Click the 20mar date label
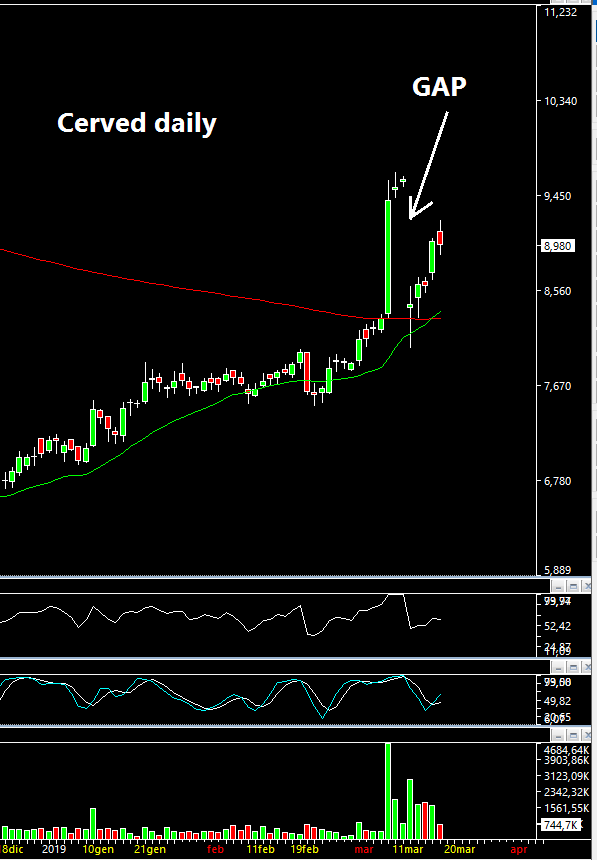The width and height of the screenshot is (597, 860). (459, 849)
